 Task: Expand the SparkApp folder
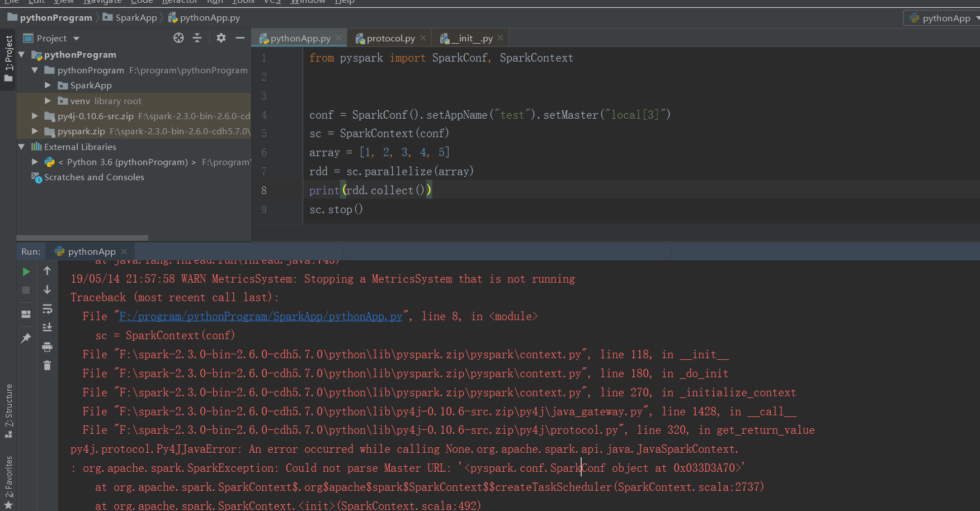click(48, 85)
